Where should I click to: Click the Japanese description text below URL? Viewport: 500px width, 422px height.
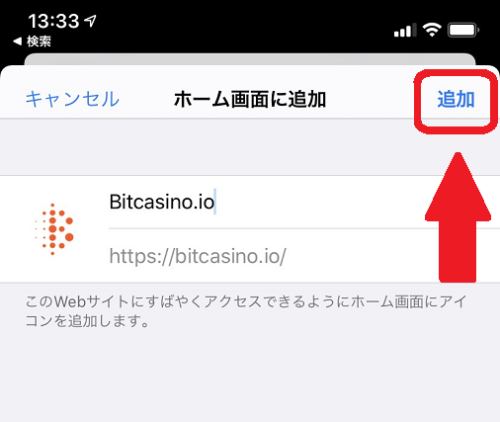tap(246, 311)
